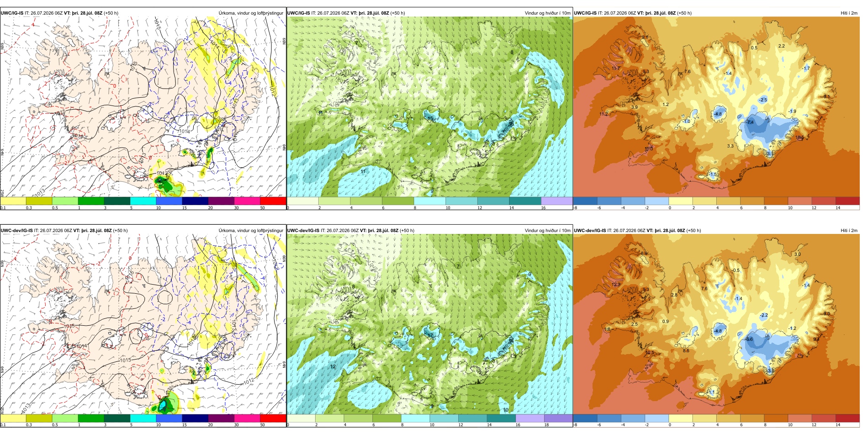The height and width of the screenshot is (434, 868).
Task: Click UWC title 'Hiti í 2m'
Action: (849, 13)
